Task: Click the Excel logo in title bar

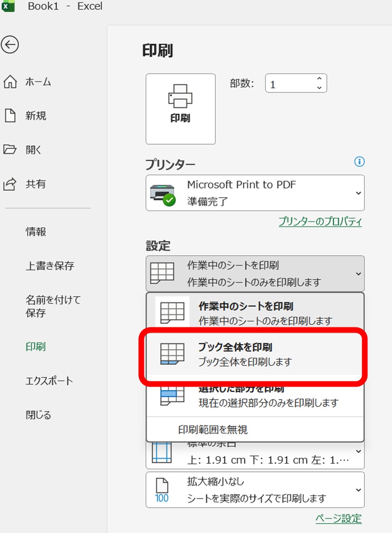Action: point(8,6)
